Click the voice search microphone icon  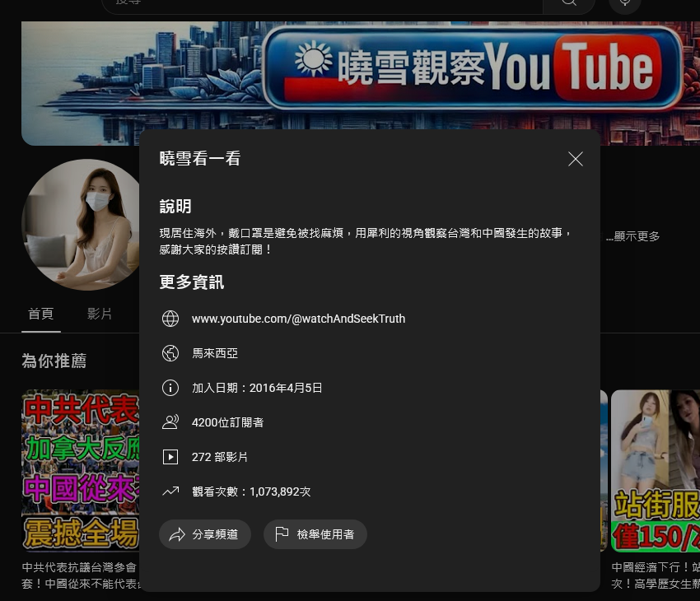click(x=625, y=3)
